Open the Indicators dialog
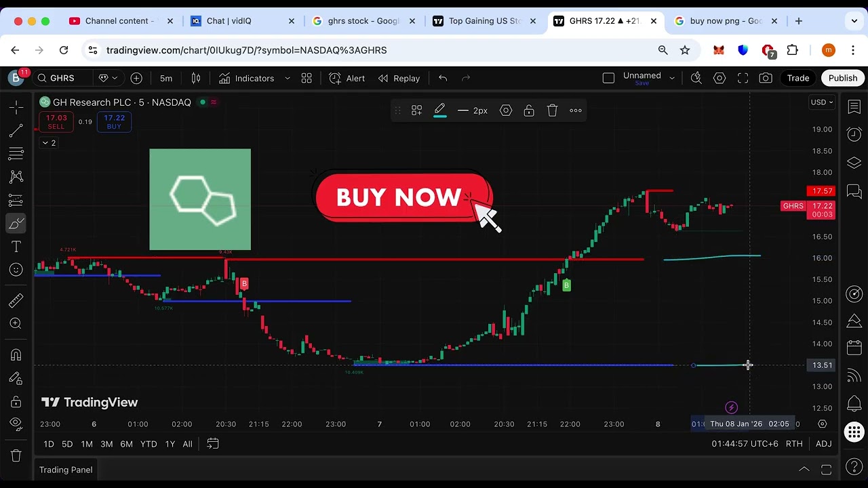 coord(247,78)
